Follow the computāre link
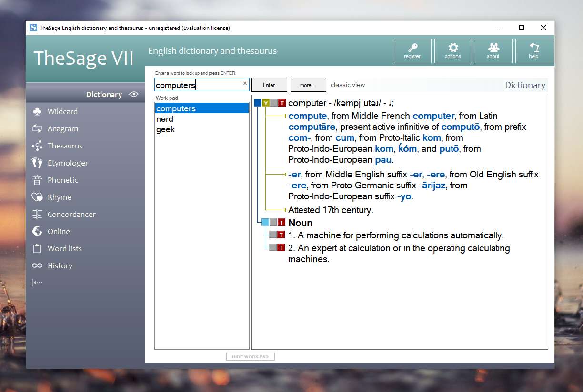The height and width of the screenshot is (392, 583). pyautogui.click(x=312, y=127)
